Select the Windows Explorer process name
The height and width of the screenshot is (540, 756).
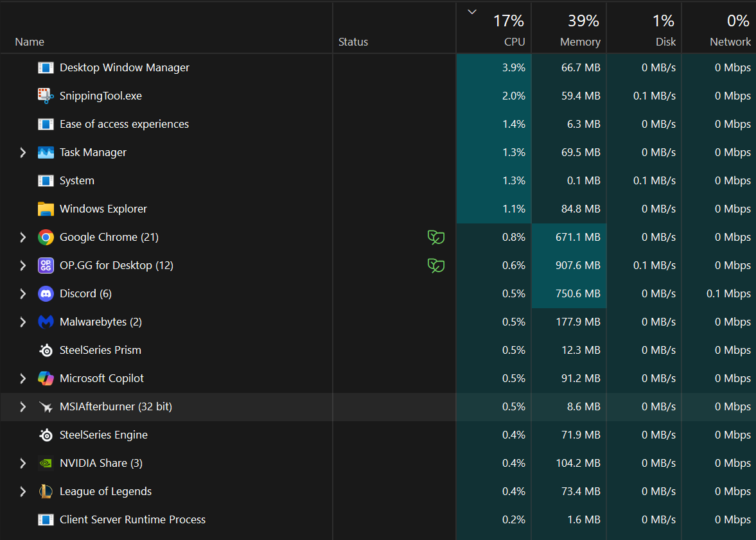(103, 209)
